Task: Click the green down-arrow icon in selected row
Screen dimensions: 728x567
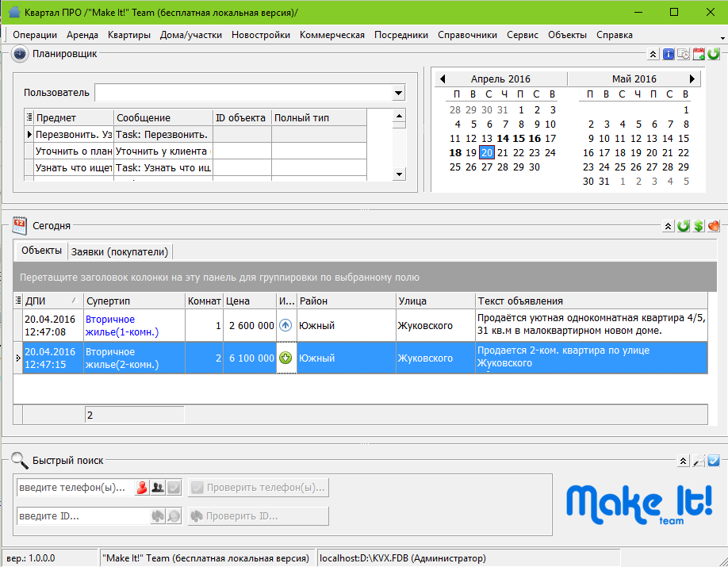Action: (x=285, y=358)
